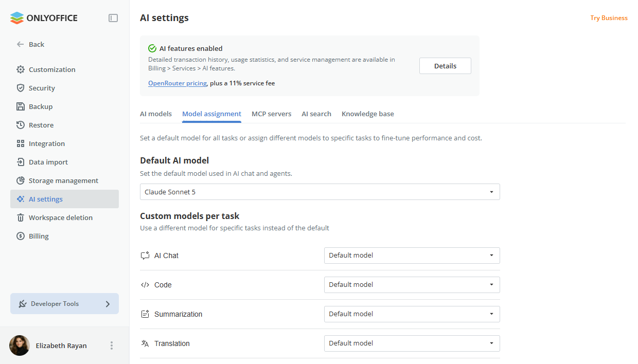
Task: Click the Integration grid icon
Action: coord(21,143)
